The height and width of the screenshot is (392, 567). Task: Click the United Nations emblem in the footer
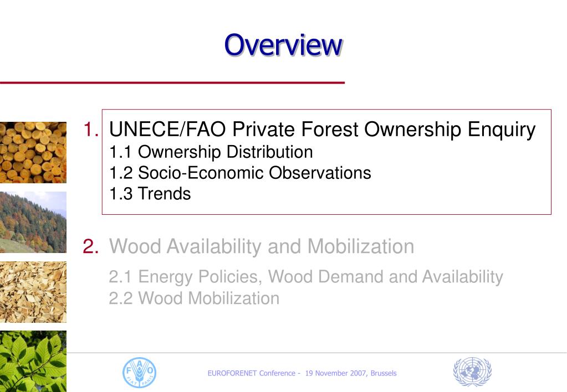[x=472, y=372]
